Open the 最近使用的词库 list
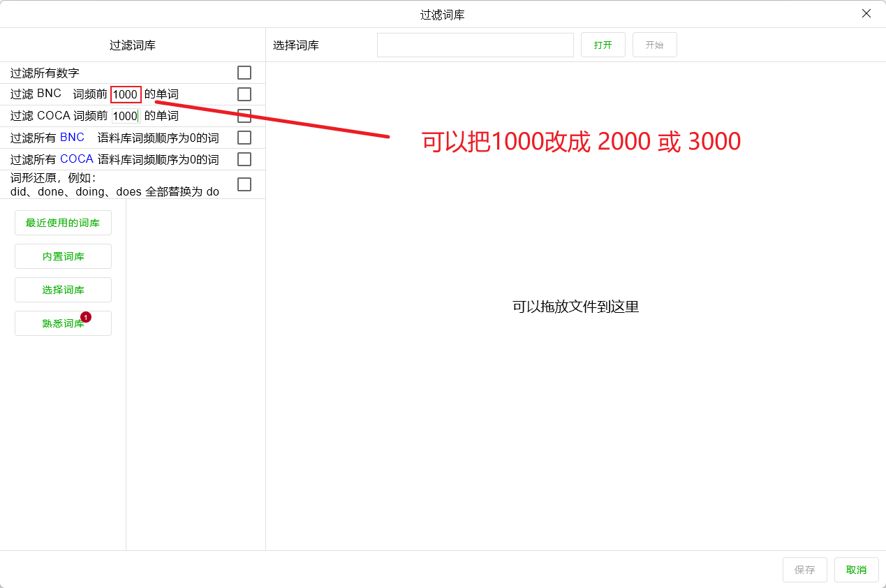 click(x=63, y=222)
